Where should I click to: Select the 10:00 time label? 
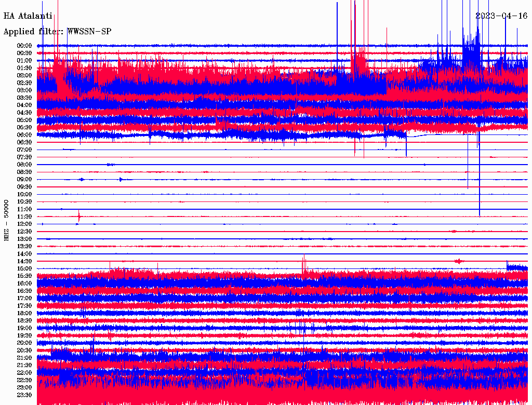coord(24,194)
